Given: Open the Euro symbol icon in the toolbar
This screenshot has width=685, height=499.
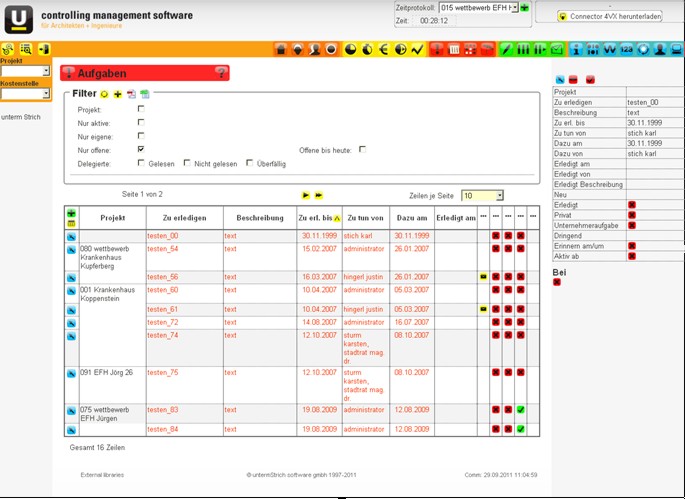Looking at the screenshot, I should 384,49.
